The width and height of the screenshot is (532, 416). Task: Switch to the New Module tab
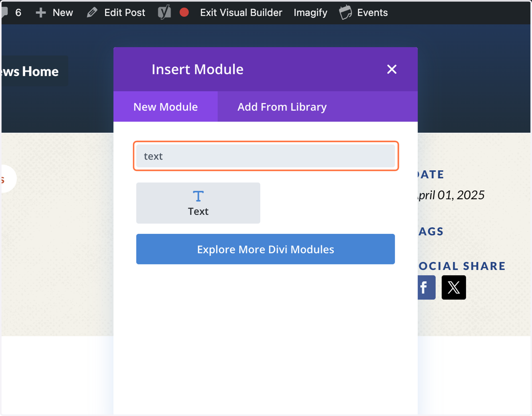point(165,107)
